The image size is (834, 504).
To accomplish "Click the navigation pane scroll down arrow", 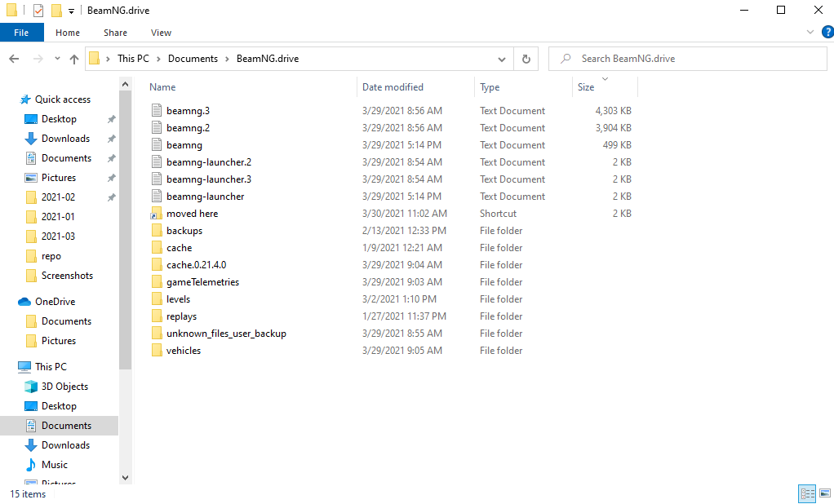I will (x=125, y=478).
